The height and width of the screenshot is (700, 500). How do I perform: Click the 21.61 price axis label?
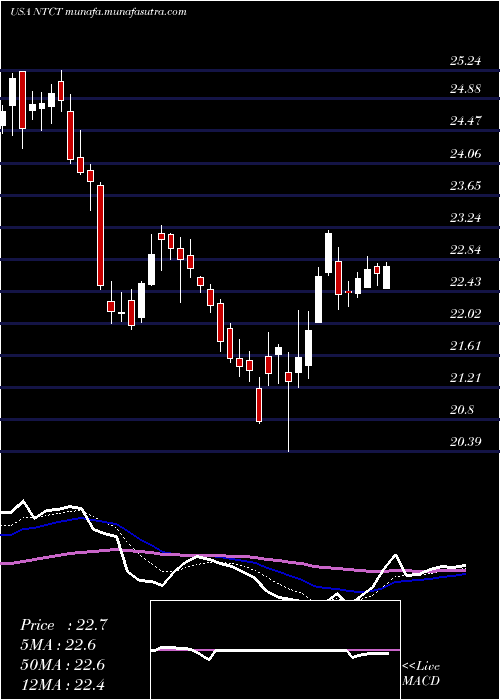coord(465,346)
